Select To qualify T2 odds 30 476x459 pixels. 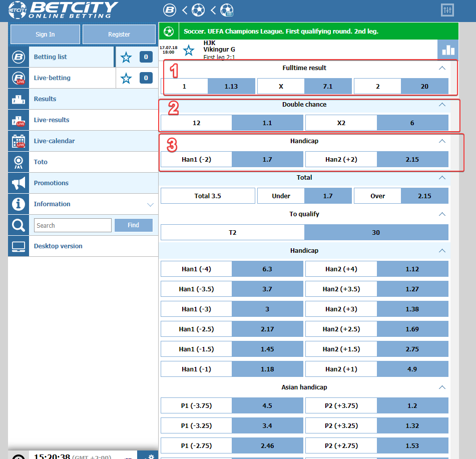pos(376,233)
